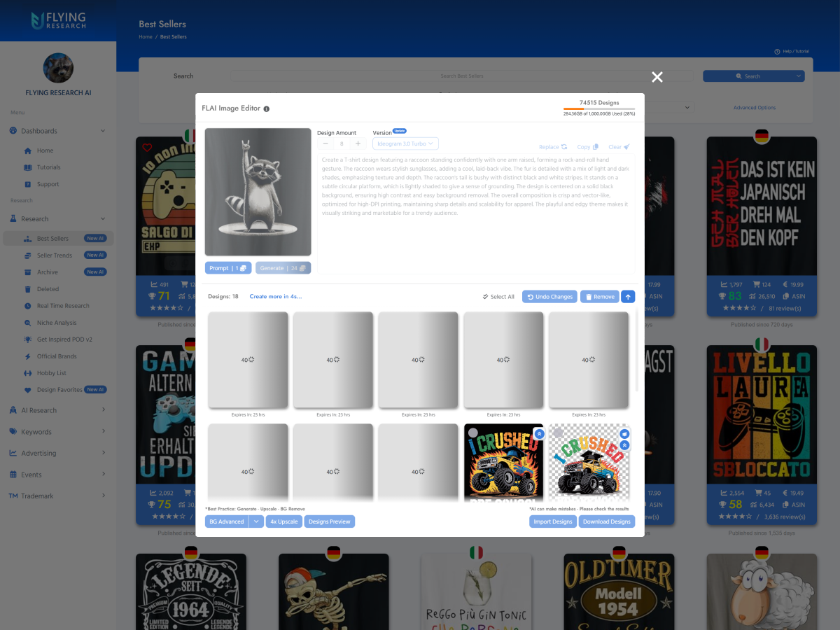Close the image editor modal with X

(x=657, y=77)
